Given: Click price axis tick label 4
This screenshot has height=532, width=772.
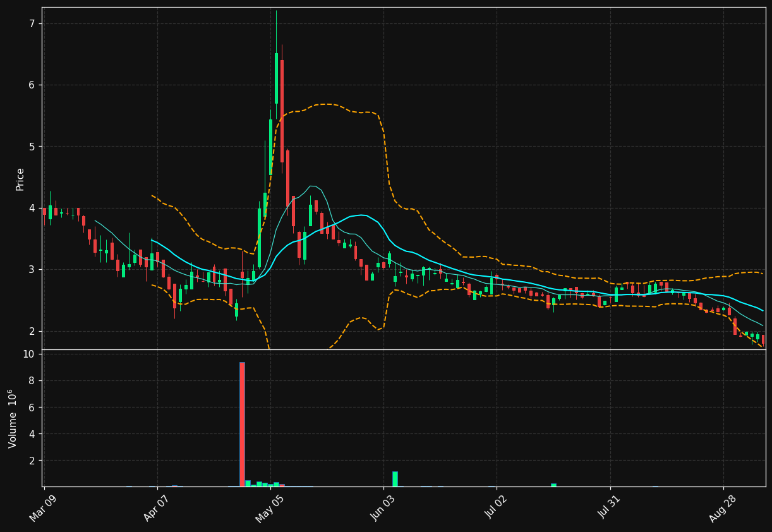Looking at the screenshot, I should point(32,209).
